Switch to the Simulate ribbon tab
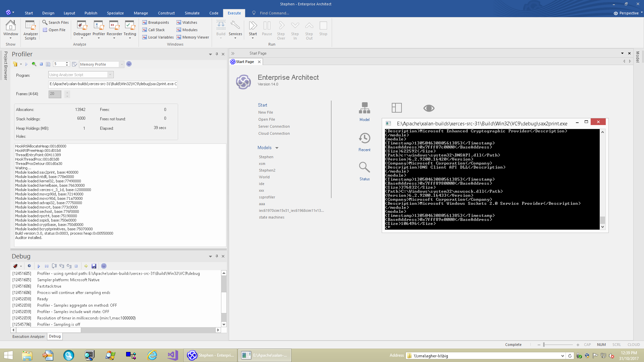 pyautogui.click(x=192, y=13)
